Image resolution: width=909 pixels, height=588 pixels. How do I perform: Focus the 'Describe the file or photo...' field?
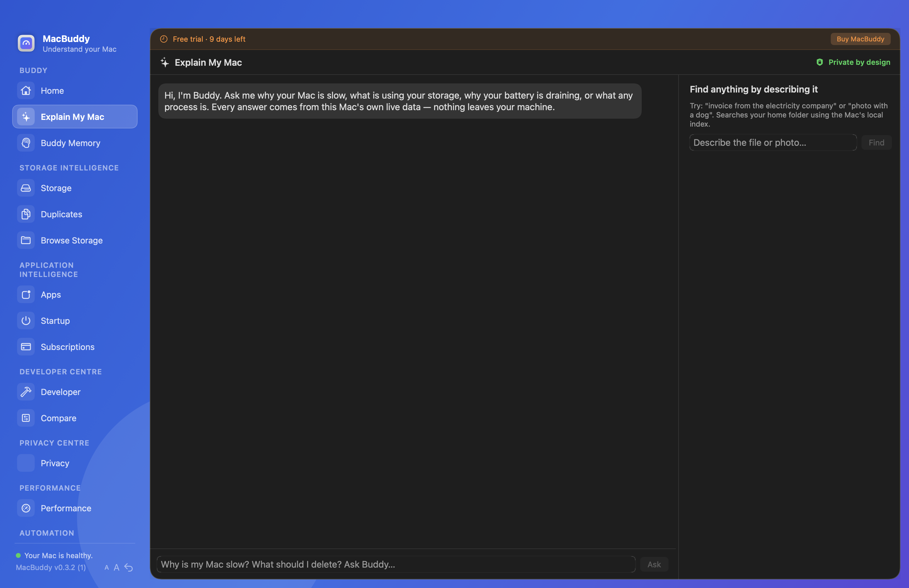click(x=773, y=142)
